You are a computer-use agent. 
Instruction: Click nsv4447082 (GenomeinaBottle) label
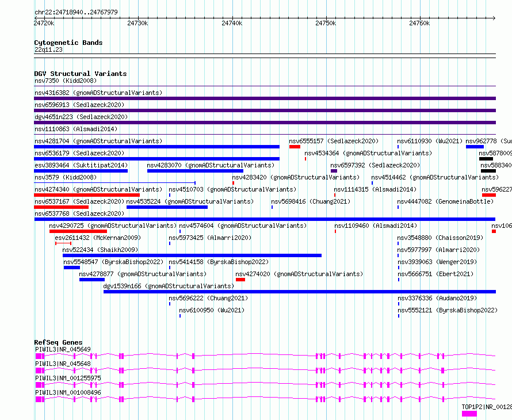(445, 201)
